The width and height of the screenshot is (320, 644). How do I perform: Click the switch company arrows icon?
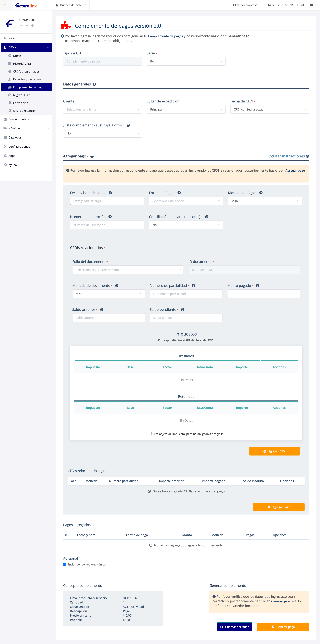(x=312, y=5)
